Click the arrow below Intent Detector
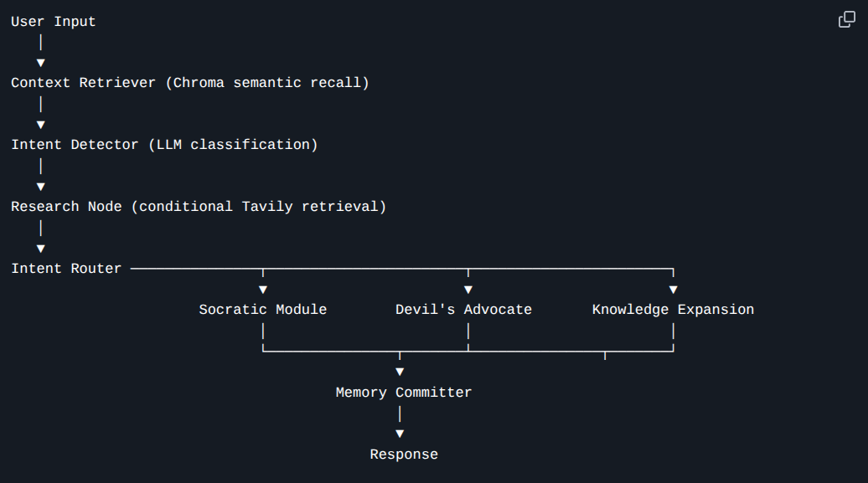Image resolution: width=868 pixels, height=483 pixels. (x=40, y=187)
